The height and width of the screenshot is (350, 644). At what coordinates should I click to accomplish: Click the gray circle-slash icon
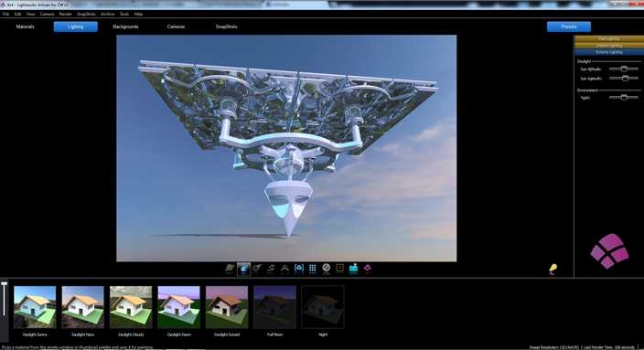[326, 269]
